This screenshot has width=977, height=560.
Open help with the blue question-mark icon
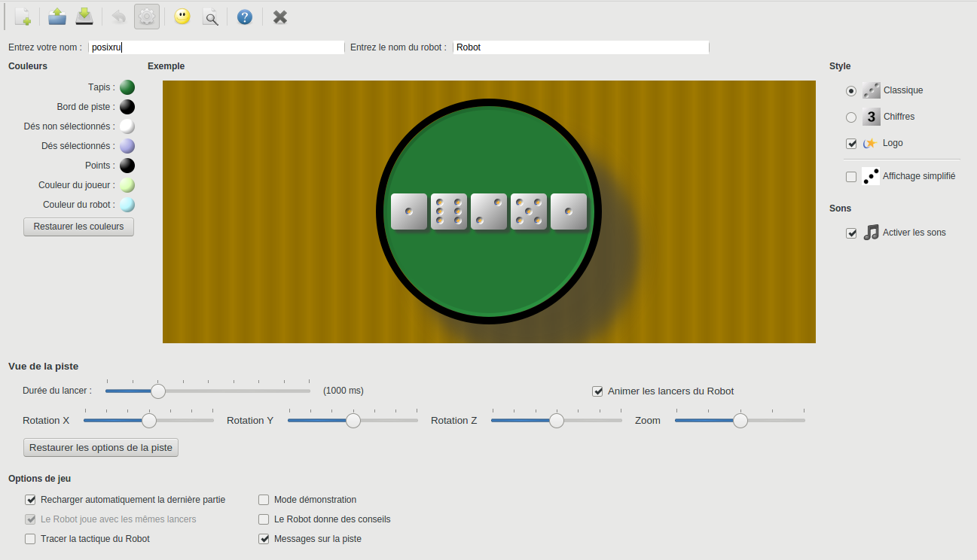point(245,17)
